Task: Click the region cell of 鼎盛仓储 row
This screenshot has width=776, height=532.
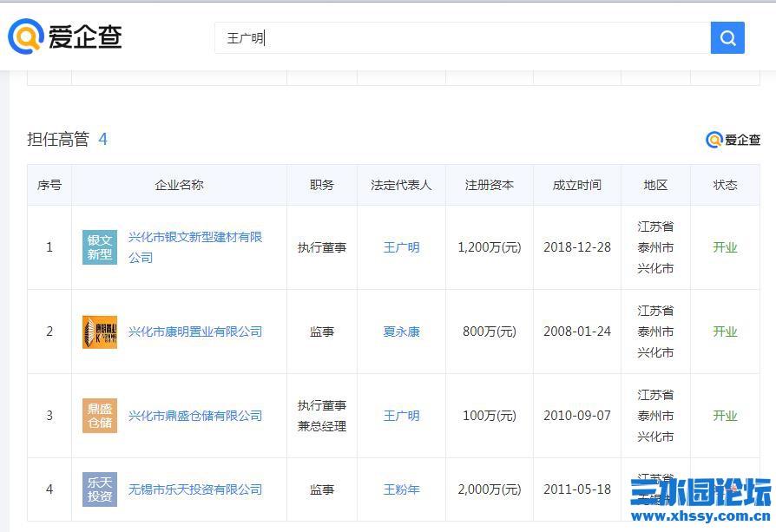Action: point(655,416)
